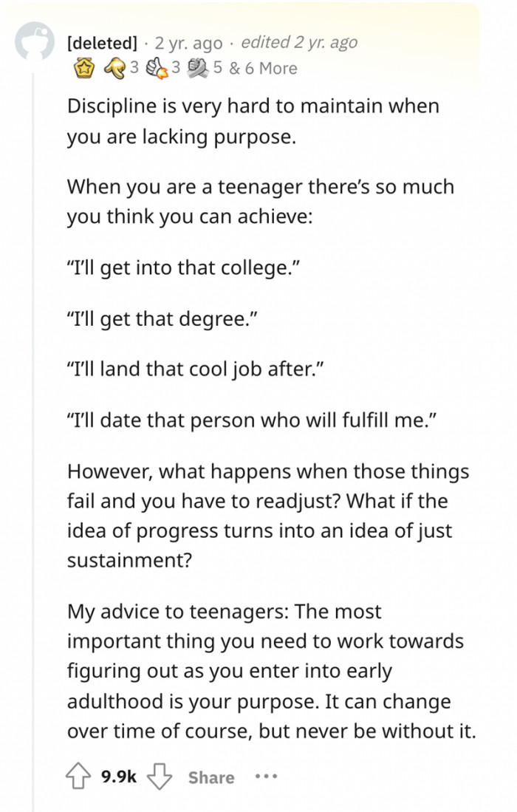The height and width of the screenshot is (812, 517).
Task: Click the 'However, what happens' paragraph
Action: pos(268,516)
